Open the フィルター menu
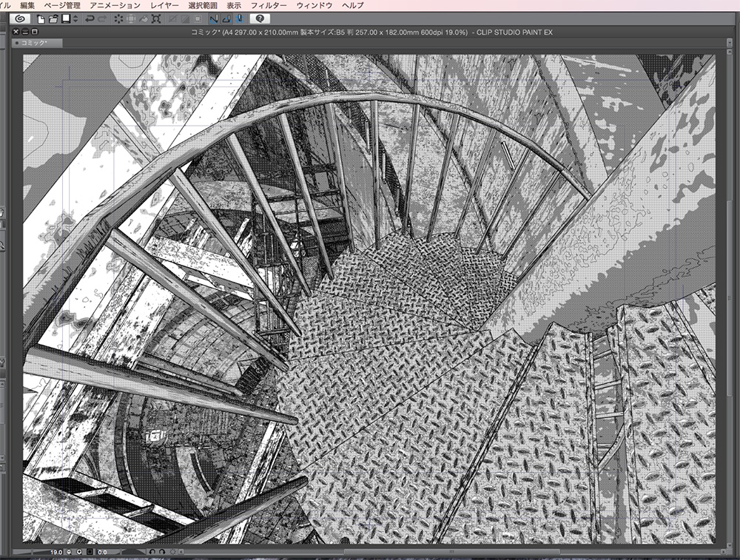The height and width of the screenshot is (560, 740). [269, 5]
